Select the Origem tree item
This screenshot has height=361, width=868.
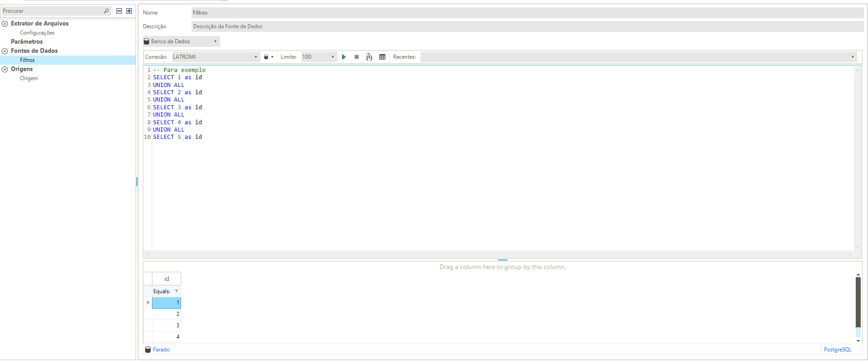point(29,78)
